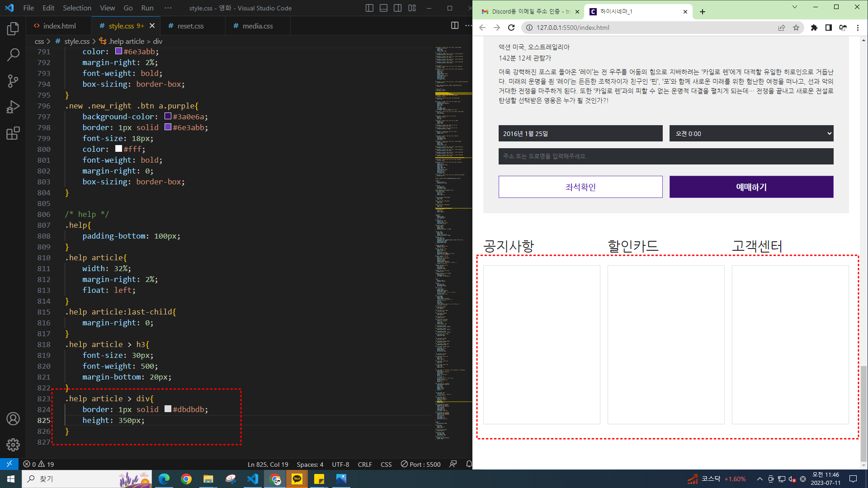Open Source Control view
Screen dimensions: 868x488
click(x=13, y=81)
